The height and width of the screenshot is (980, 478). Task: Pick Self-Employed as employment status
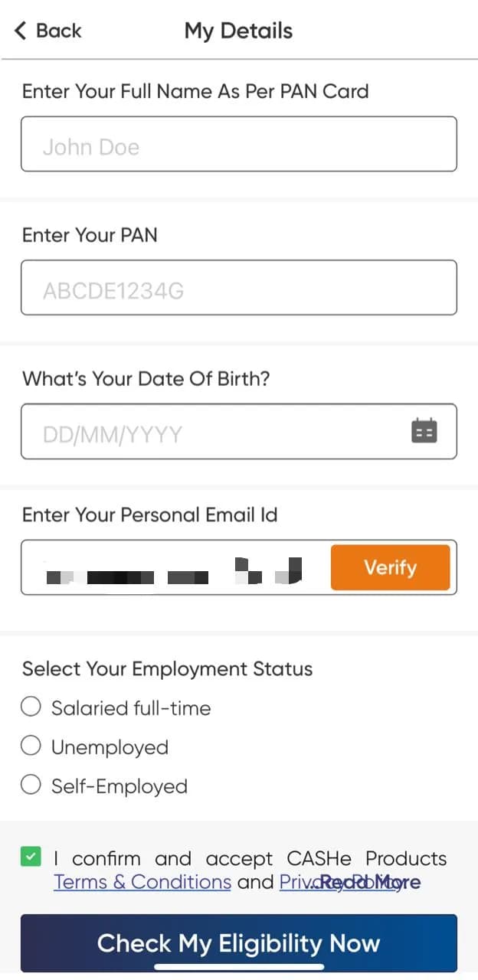click(x=31, y=784)
